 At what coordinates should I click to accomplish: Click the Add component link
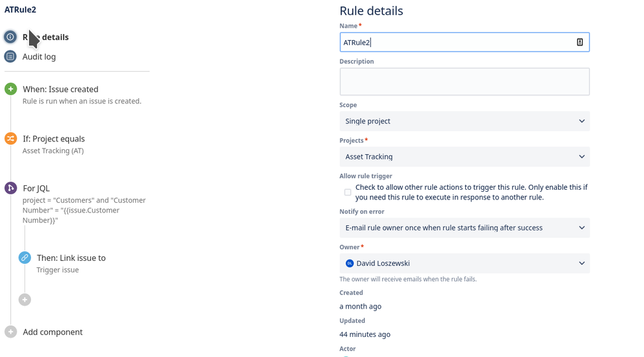pos(53,332)
